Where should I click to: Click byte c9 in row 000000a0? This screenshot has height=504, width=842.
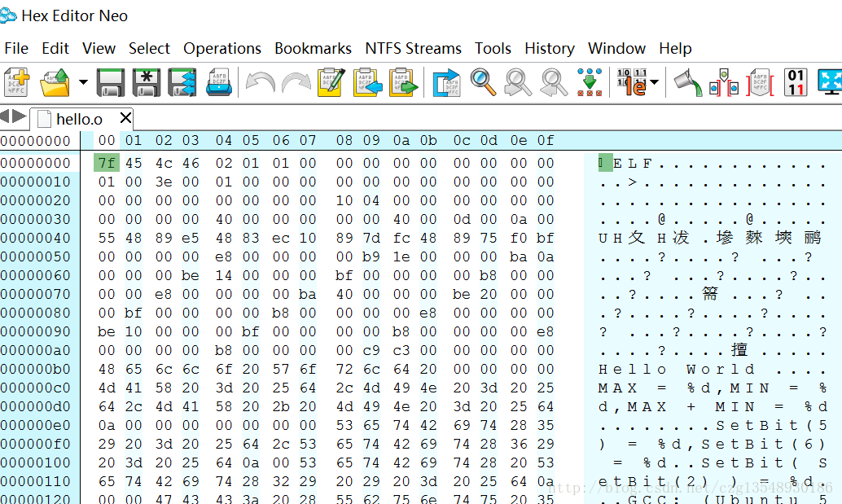[x=371, y=350]
